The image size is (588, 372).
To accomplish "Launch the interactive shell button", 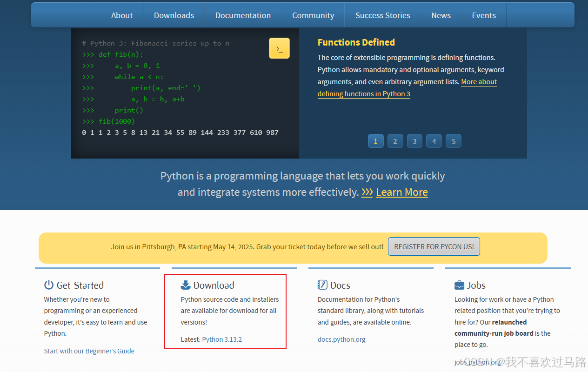I will pos(279,48).
